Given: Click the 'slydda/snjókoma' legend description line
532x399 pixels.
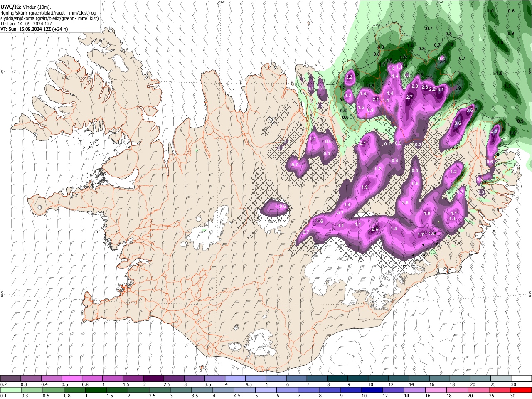Looking at the screenshot, I should point(49,18).
